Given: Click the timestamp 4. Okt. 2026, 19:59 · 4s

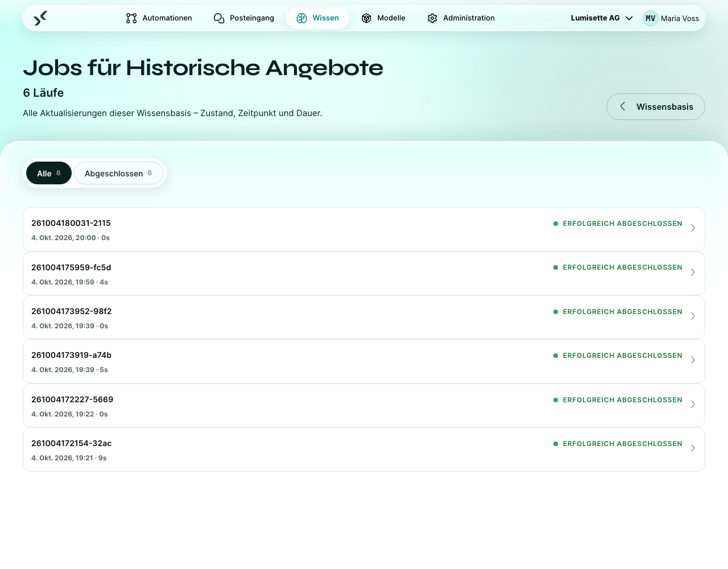Looking at the screenshot, I should (69, 282).
